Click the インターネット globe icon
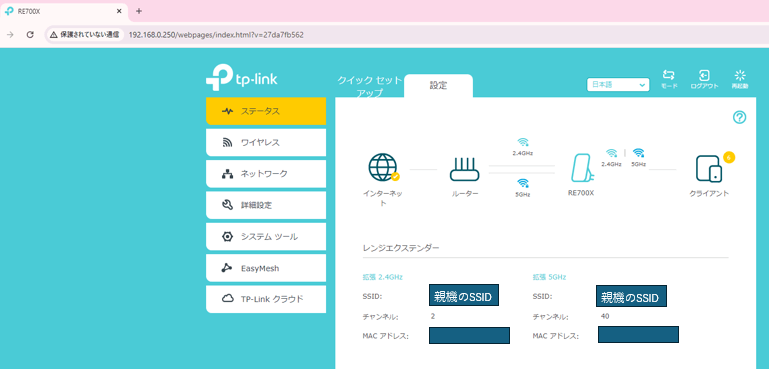 tap(384, 168)
